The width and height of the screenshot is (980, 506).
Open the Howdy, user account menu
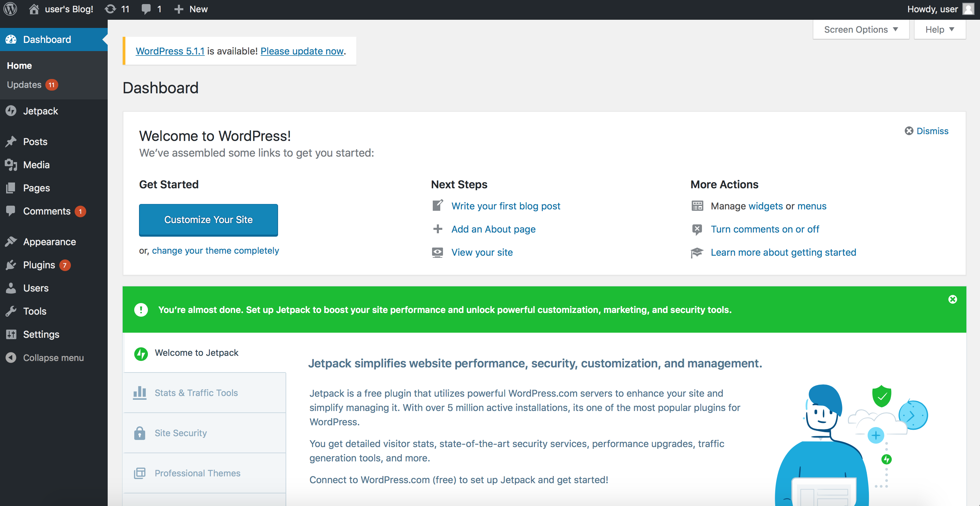click(940, 9)
